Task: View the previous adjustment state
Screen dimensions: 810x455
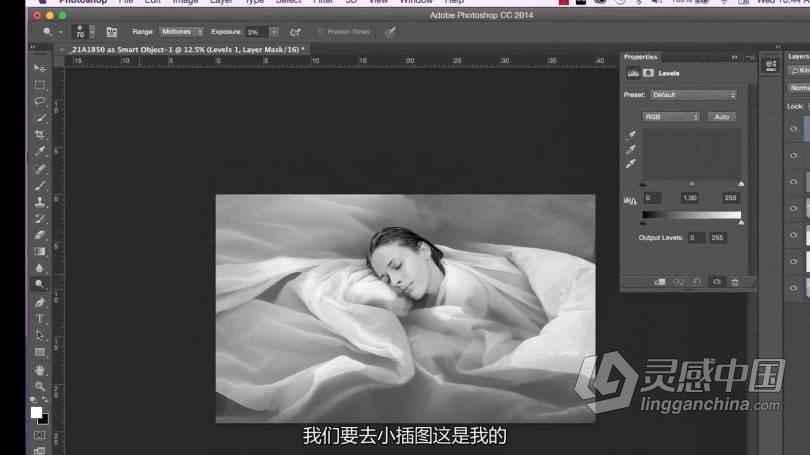Action: [678, 282]
